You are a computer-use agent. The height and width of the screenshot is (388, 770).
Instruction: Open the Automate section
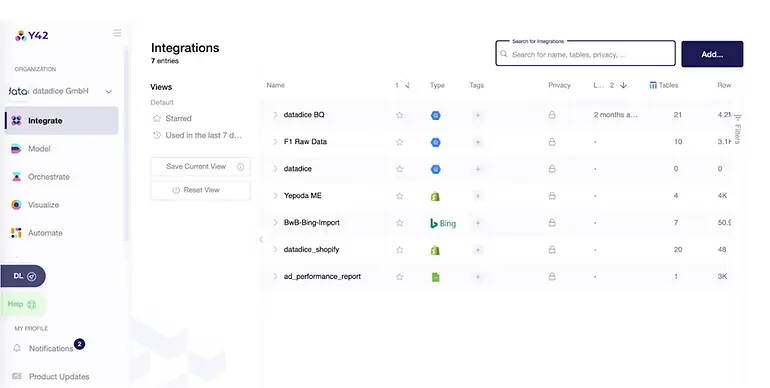click(37, 233)
